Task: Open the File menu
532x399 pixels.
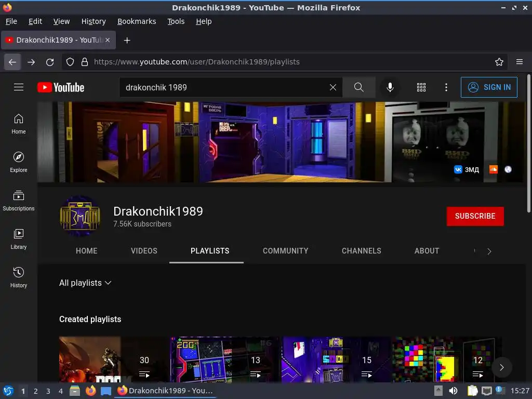Action: tap(11, 21)
